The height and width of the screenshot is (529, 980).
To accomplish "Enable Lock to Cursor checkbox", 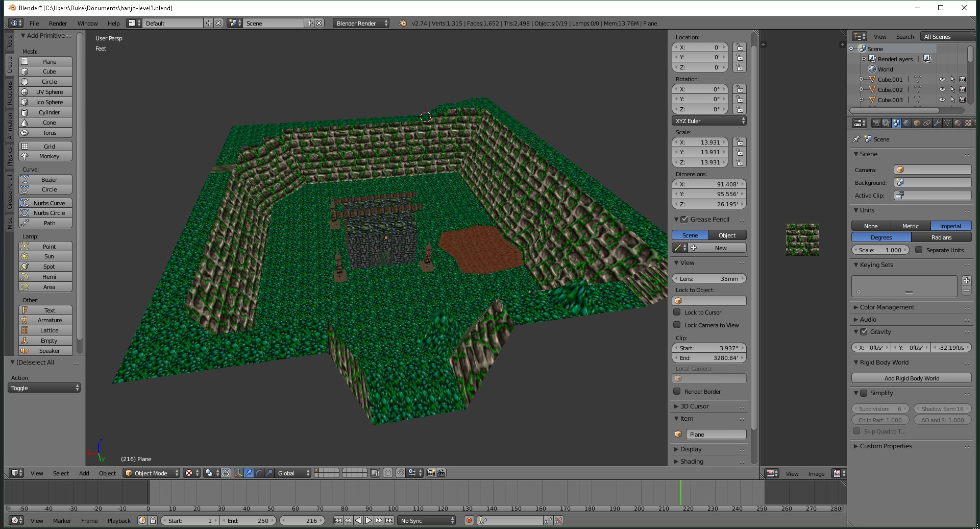I will [677, 312].
